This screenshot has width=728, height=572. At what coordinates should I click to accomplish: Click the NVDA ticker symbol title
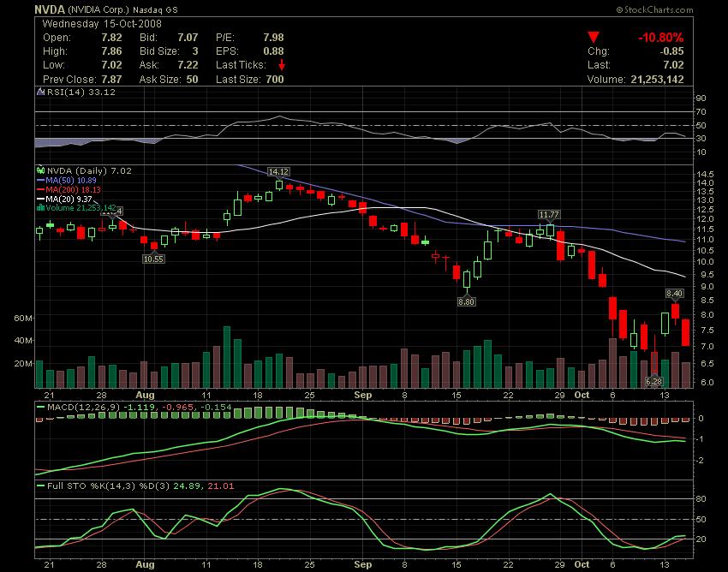click(x=50, y=9)
